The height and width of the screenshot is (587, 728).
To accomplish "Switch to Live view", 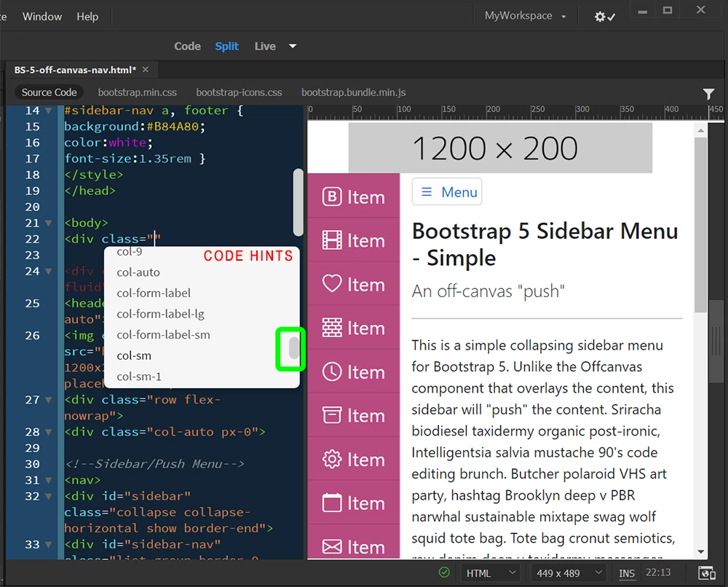I will click(265, 47).
